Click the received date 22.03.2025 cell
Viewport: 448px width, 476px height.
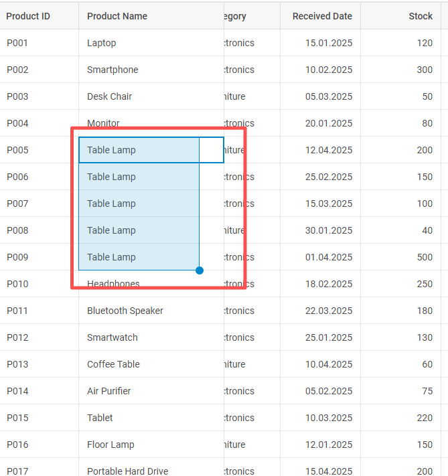(x=328, y=311)
